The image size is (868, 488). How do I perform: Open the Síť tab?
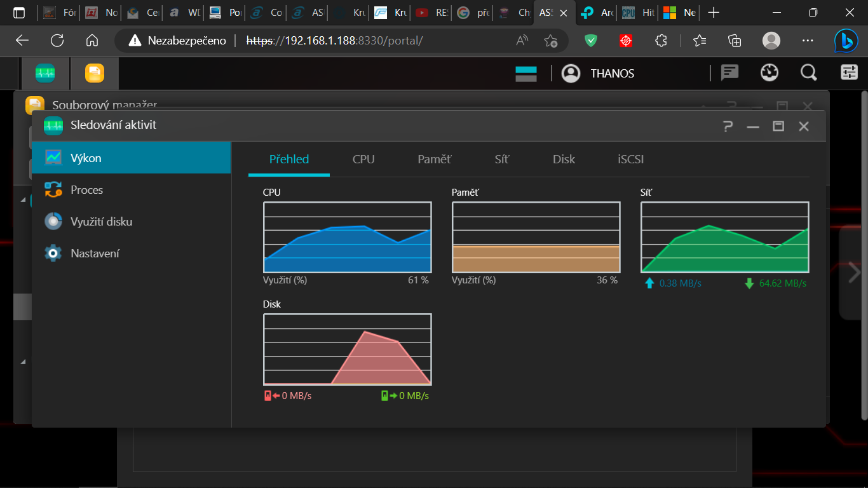(x=501, y=159)
